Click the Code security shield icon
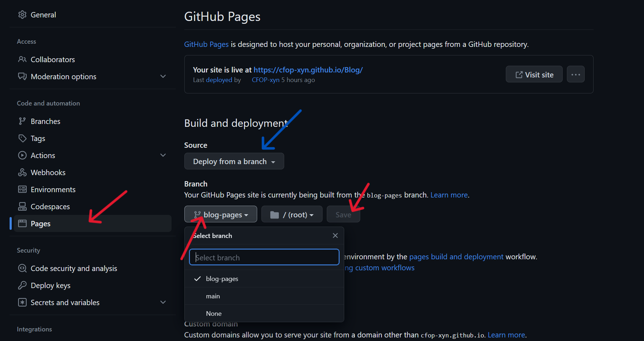This screenshot has height=341, width=644. pyautogui.click(x=22, y=268)
